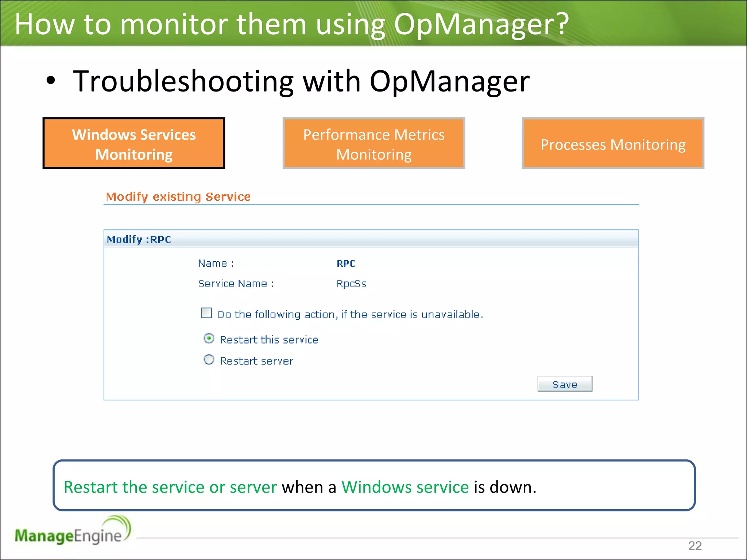Click the 'Name :' label
Image resolution: width=747 pixels, height=560 pixels.
(x=216, y=263)
